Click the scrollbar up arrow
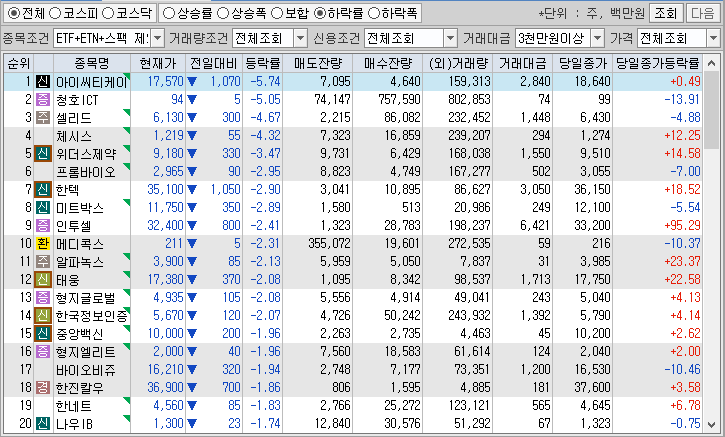Screen dimensions: 725x437 pos(711,64)
